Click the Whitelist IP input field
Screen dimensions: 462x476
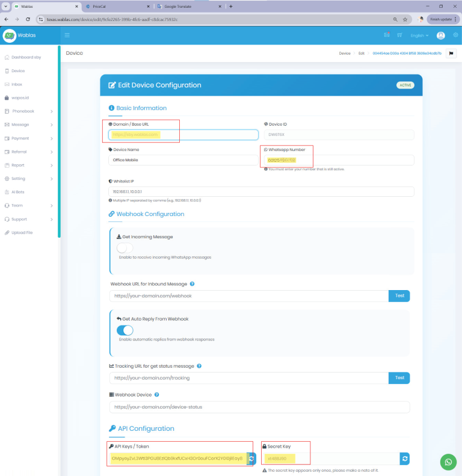click(x=261, y=191)
